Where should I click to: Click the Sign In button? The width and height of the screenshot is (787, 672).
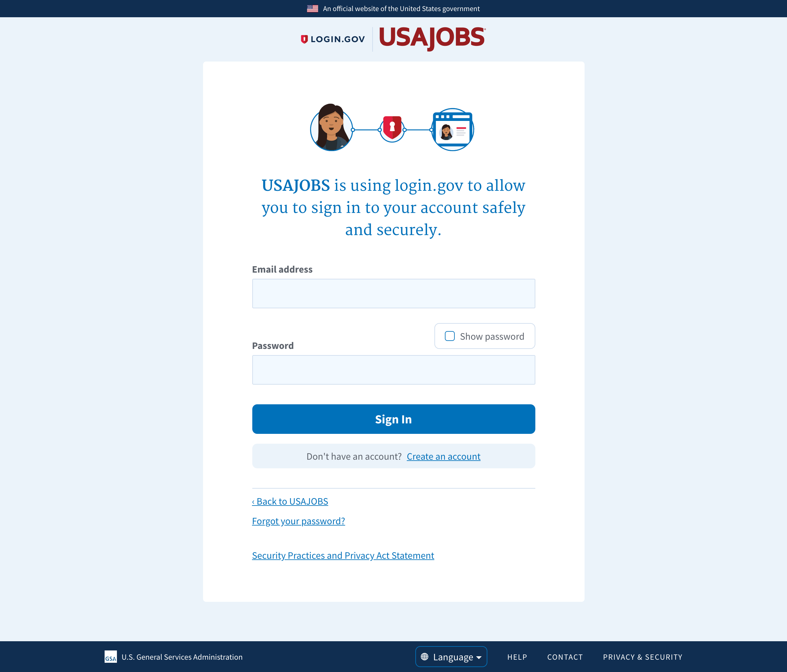[x=393, y=419]
